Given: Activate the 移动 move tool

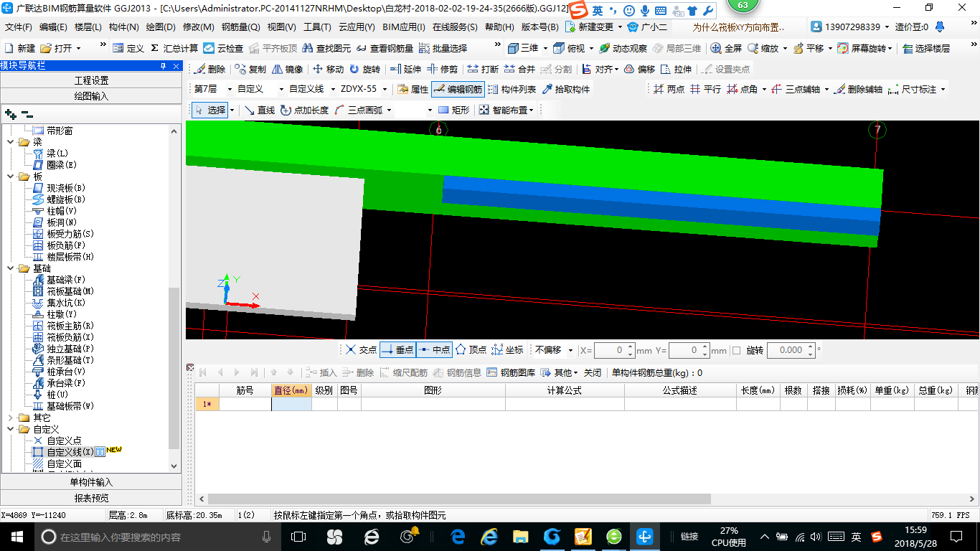Looking at the screenshot, I should pyautogui.click(x=328, y=70).
